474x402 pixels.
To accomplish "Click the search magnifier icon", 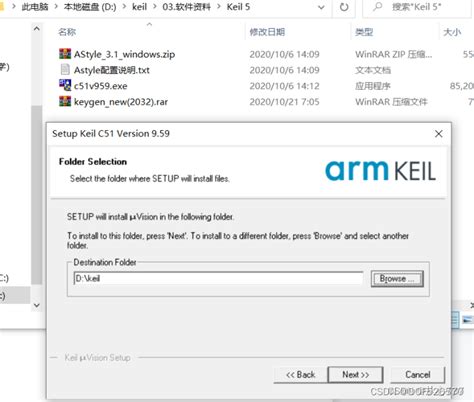I will [377, 7].
